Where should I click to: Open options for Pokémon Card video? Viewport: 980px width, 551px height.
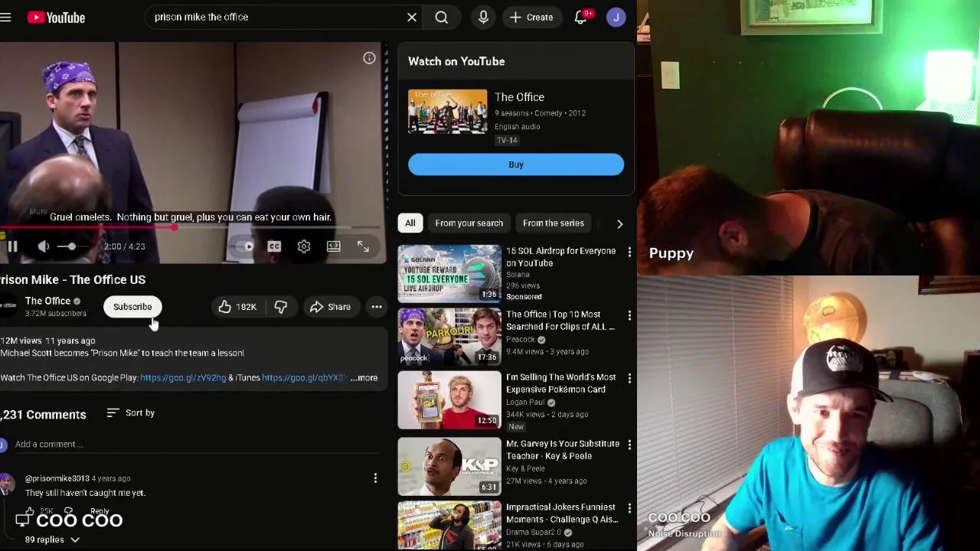point(629,379)
